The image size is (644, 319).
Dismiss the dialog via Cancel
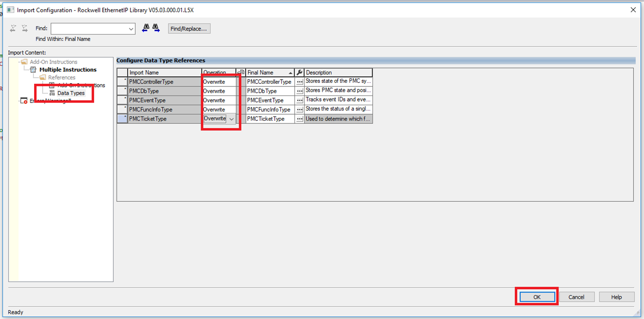(x=576, y=297)
